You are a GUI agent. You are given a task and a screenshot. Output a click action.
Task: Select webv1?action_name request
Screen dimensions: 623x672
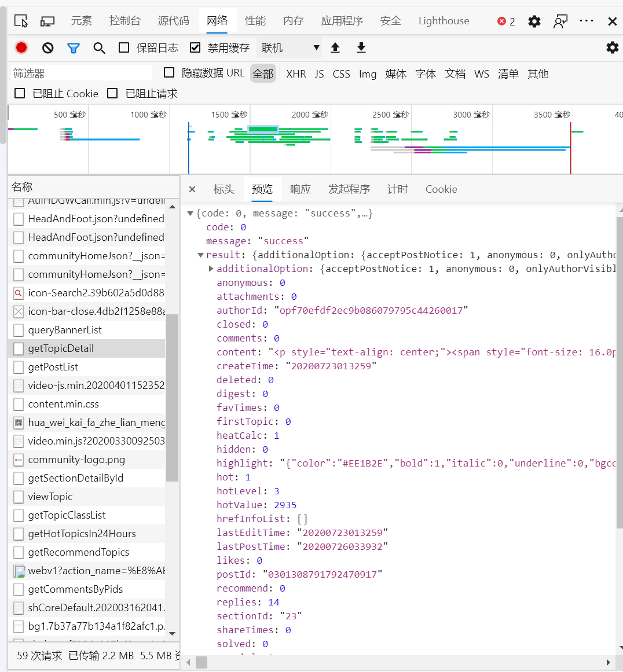pyautogui.click(x=87, y=571)
